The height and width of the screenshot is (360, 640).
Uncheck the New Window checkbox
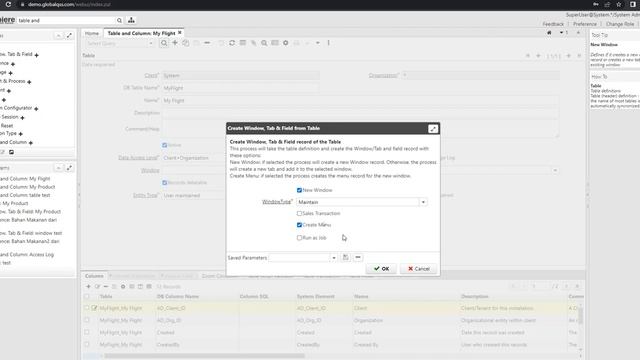pos(299,190)
